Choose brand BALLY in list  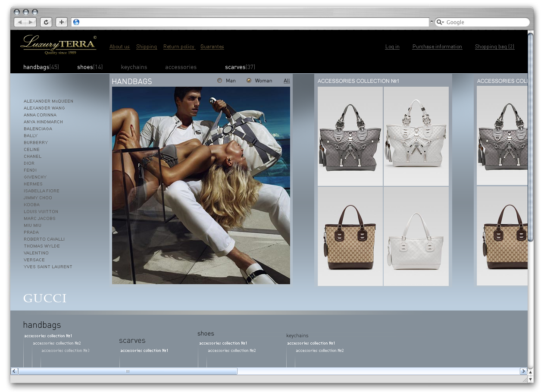[31, 135]
